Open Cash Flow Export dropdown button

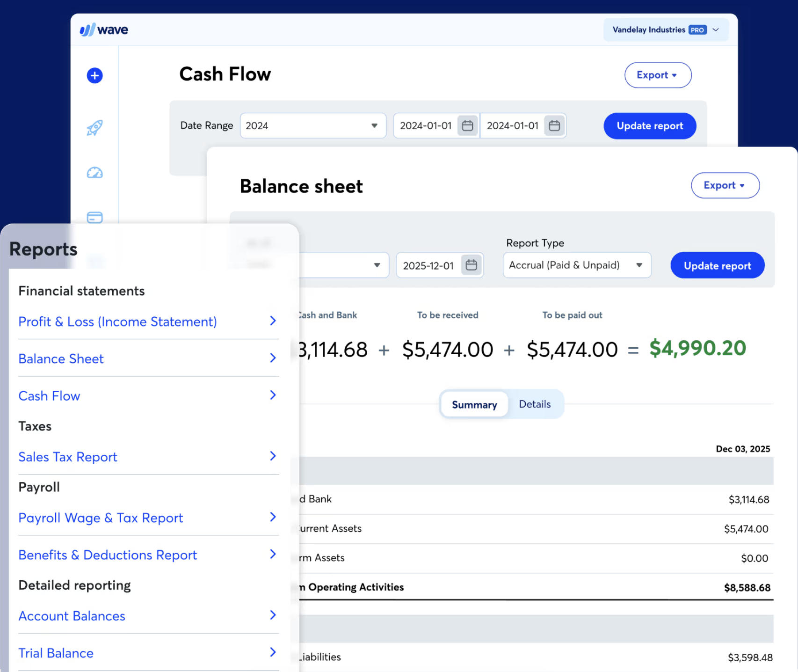coord(658,75)
